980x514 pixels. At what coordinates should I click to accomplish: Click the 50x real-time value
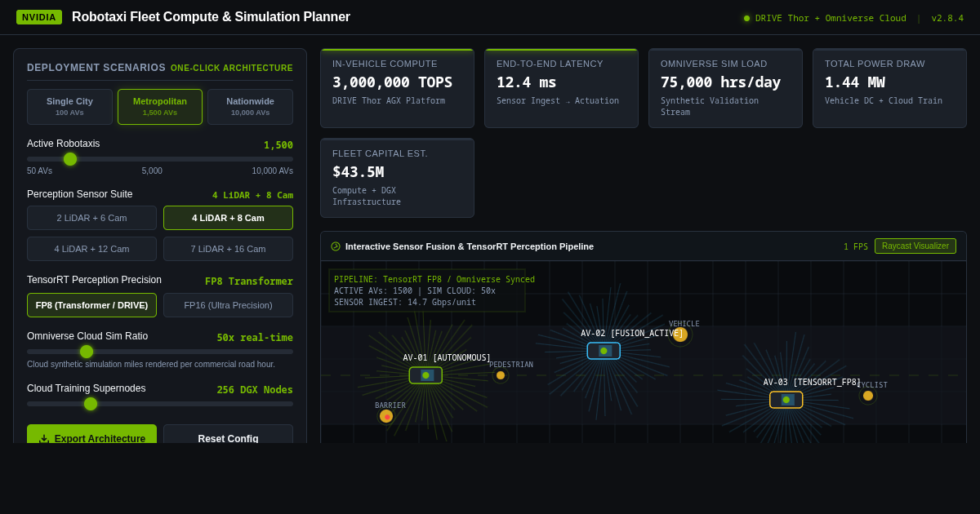pos(255,338)
